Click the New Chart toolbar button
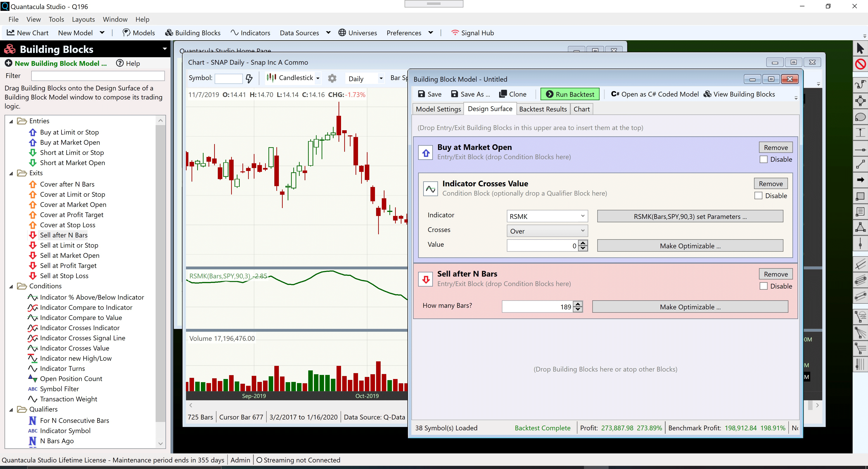Viewport: 868px width, 469px height. pyautogui.click(x=28, y=33)
